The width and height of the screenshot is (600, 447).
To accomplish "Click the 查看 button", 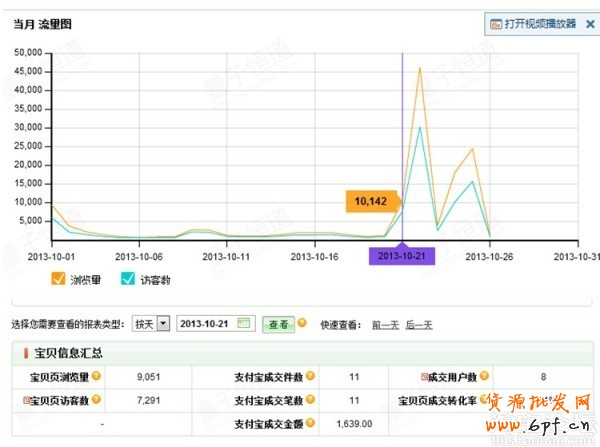I will click(277, 324).
